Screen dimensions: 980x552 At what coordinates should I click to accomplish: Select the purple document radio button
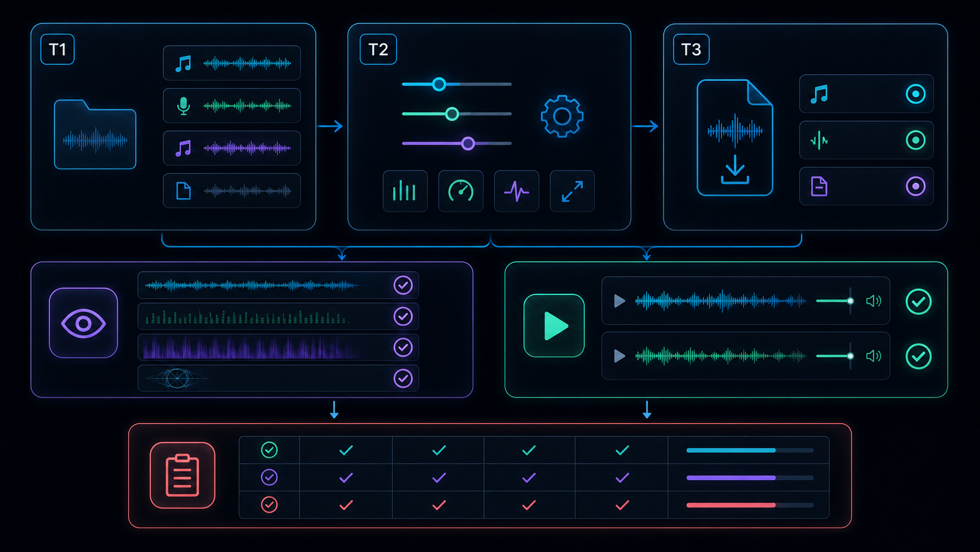pyautogui.click(x=916, y=187)
